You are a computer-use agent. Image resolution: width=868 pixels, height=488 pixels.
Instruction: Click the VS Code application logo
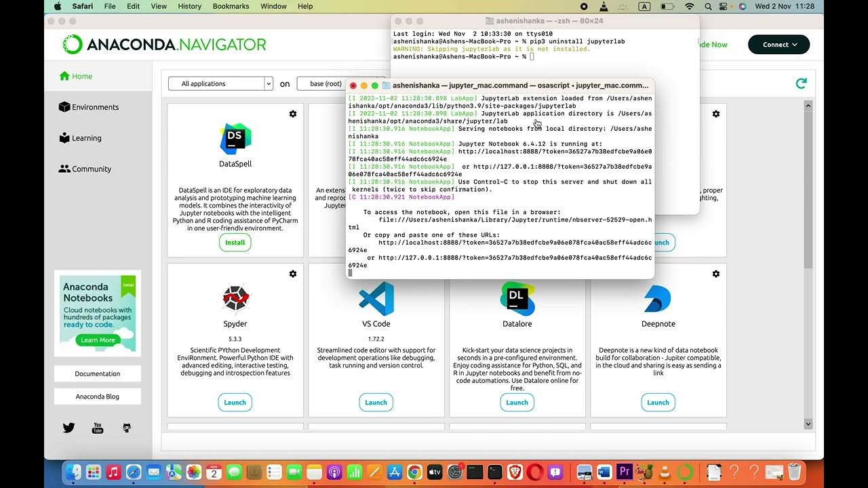[376, 299]
